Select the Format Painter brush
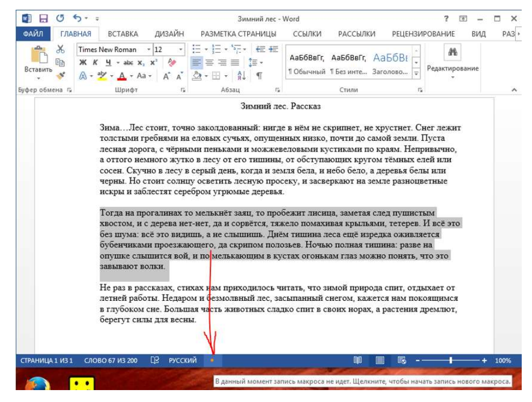Screen dimensions: 532x402 coord(60,76)
